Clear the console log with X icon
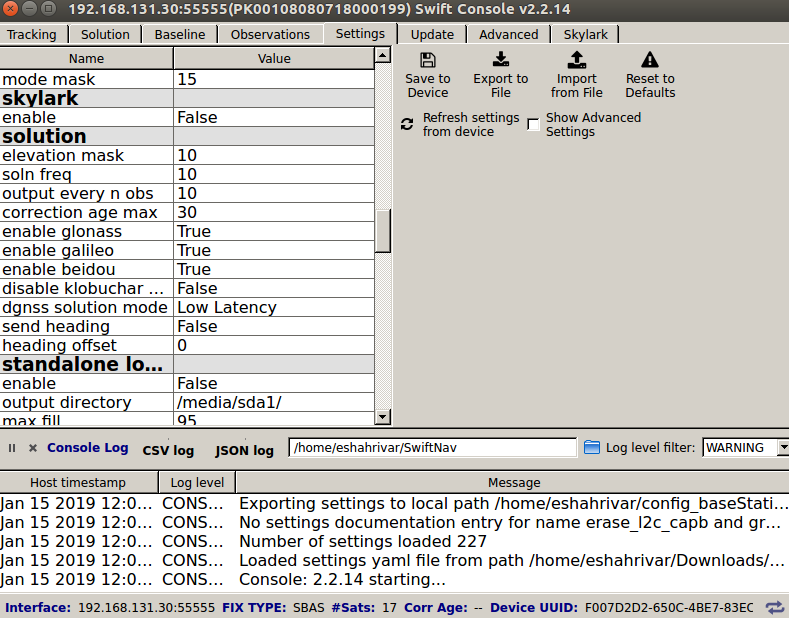 [33, 449]
